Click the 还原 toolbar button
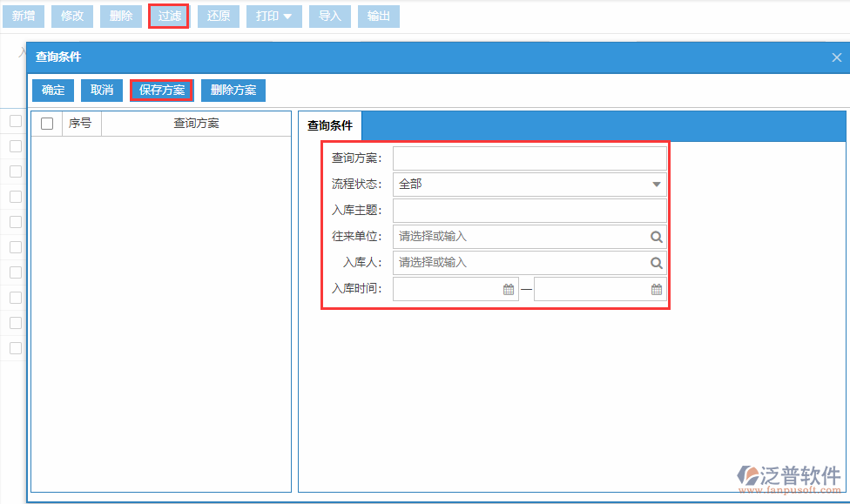 tap(218, 16)
